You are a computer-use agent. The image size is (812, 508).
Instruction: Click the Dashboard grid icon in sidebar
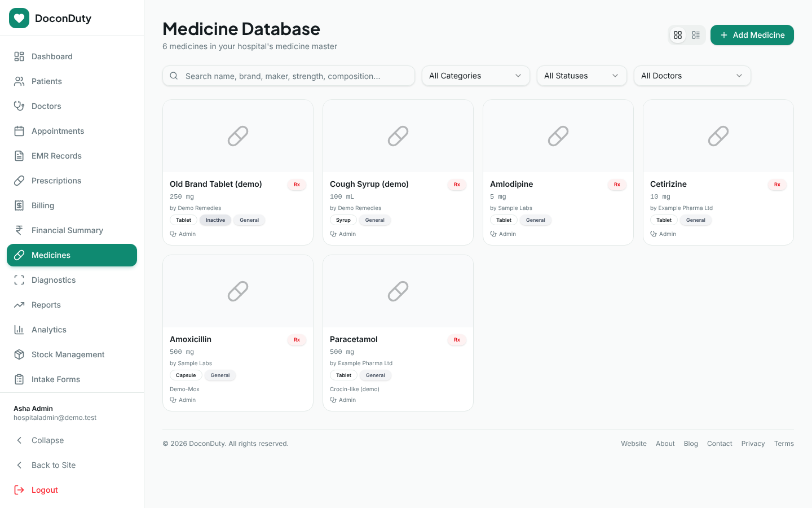[x=19, y=56]
